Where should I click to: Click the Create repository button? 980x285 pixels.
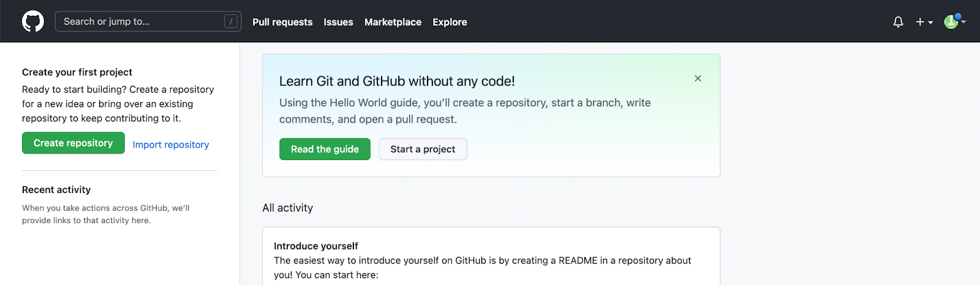(73, 143)
